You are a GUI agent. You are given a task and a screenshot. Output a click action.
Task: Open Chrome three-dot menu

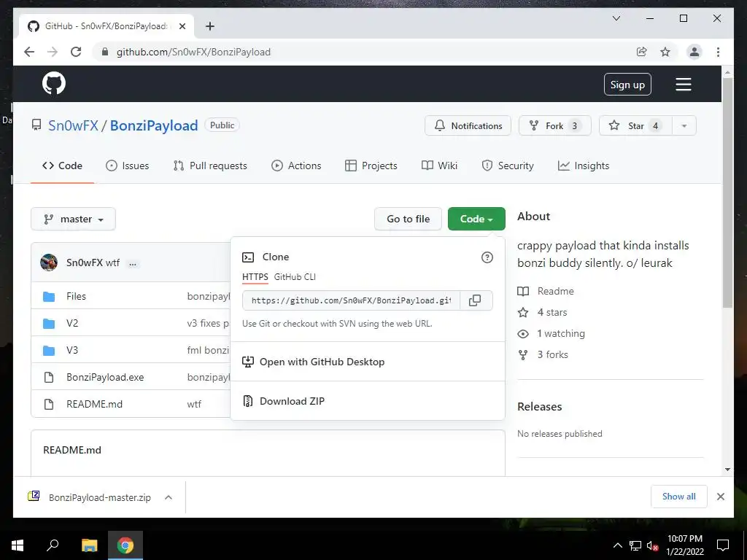click(718, 52)
